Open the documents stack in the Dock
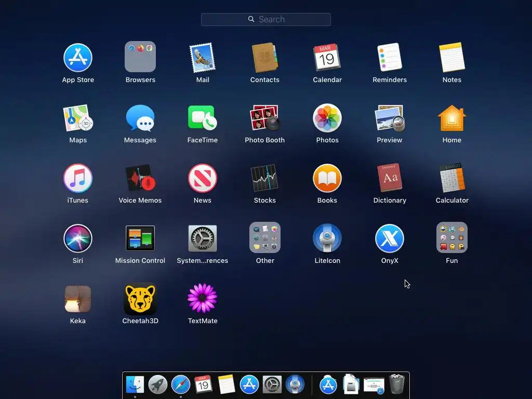 coord(351,384)
